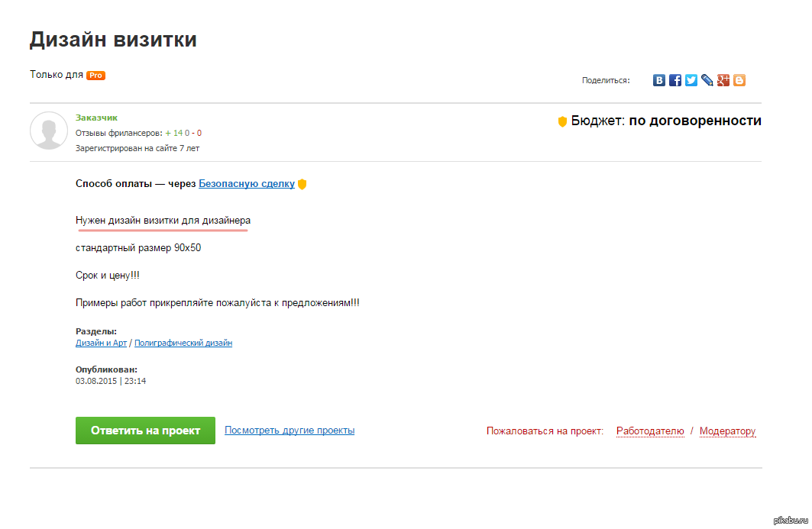Open the customer's avatar picture
812x529 pixels.
point(49,131)
